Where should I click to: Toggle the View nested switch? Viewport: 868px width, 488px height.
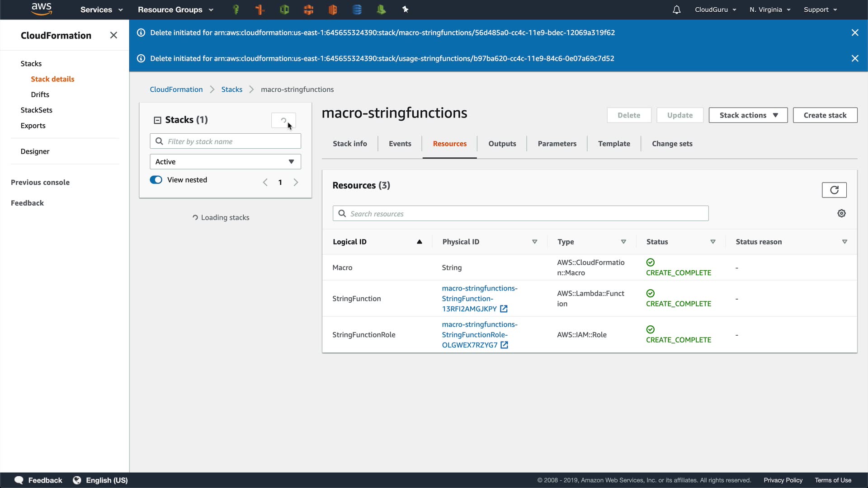(156, 180)
